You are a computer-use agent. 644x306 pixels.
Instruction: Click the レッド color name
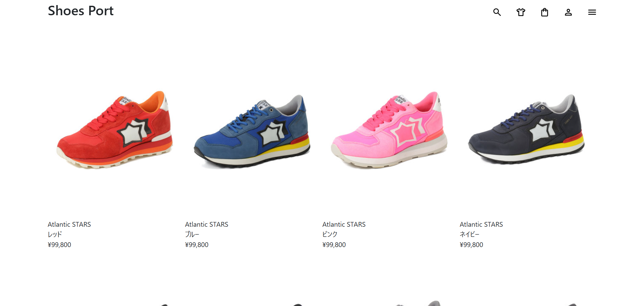coord(55,234)
